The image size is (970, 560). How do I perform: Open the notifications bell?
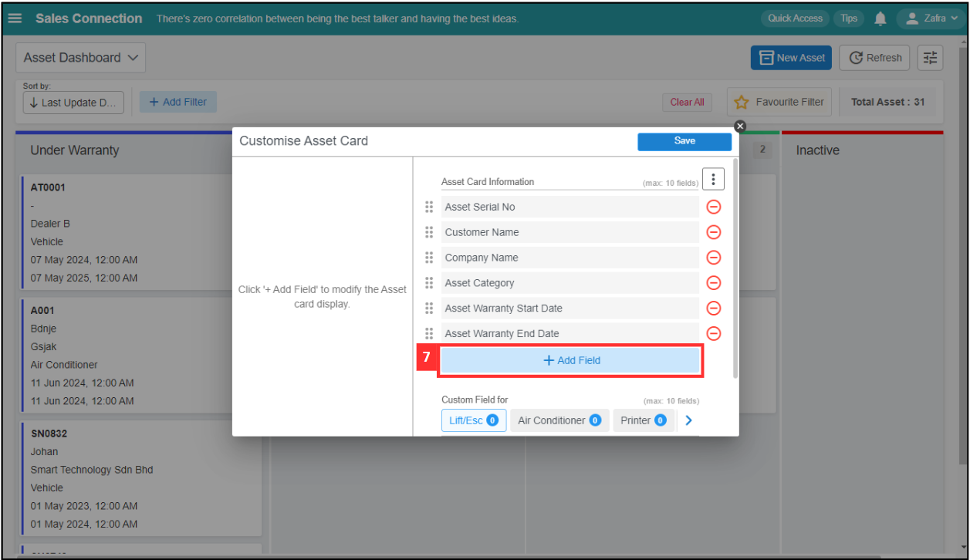point(880,19)
